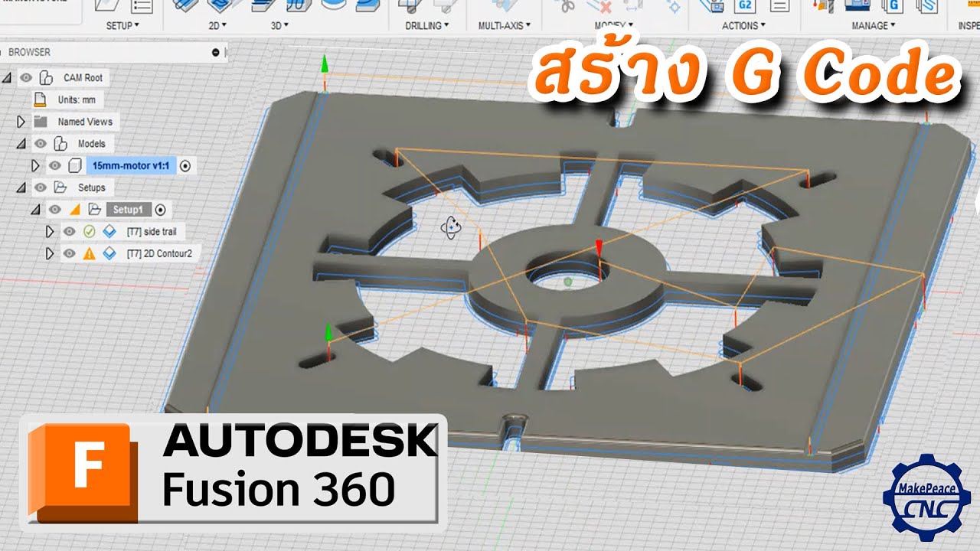The image size is (980, 551).
Task: Collapse the CAM Root tree node
Action: [x=7, y=78]
